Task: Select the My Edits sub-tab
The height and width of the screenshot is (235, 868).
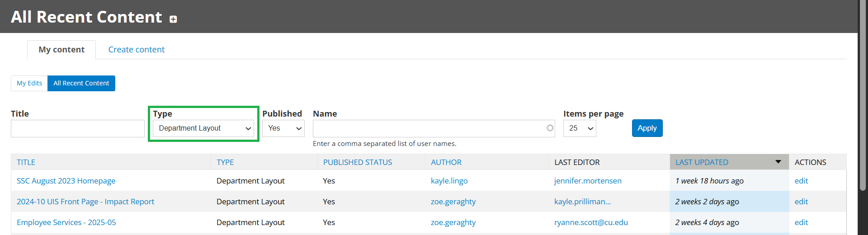Action: coord(29,83)
